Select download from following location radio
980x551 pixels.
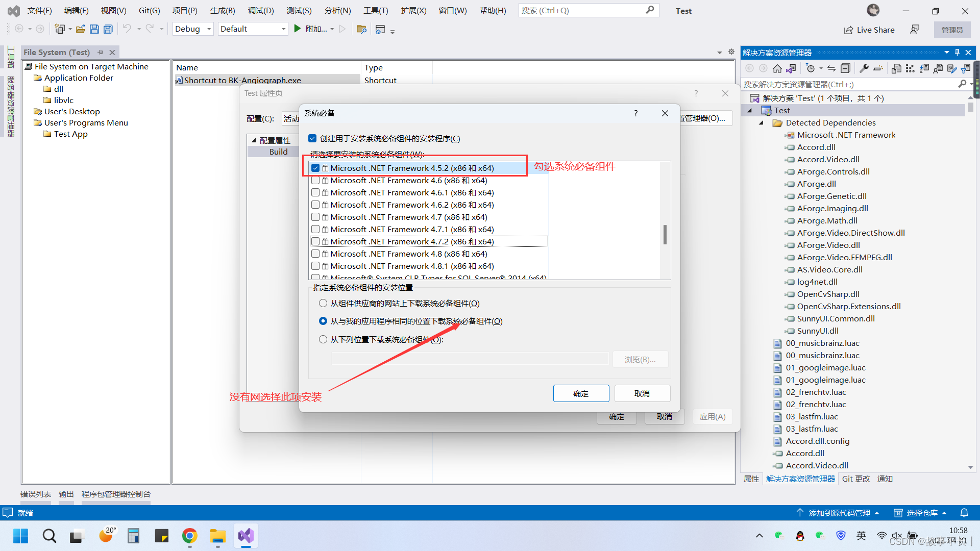pyautogui.click(x=323, y=339)
